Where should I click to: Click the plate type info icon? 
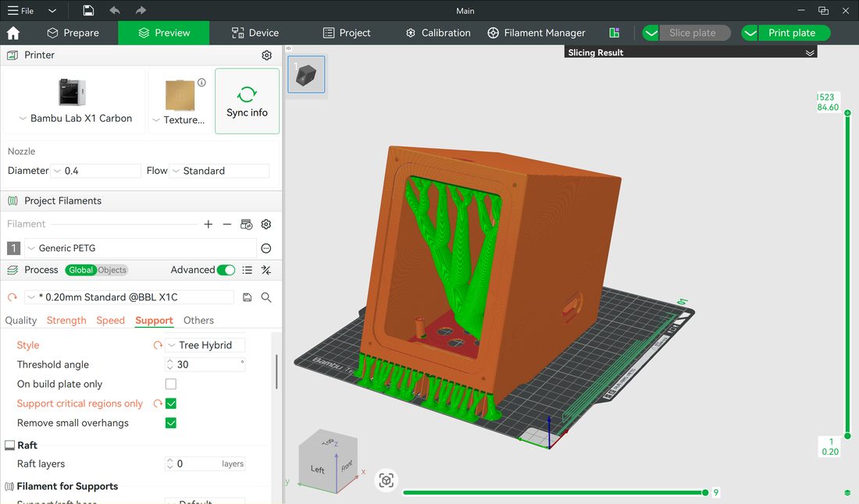click(201, 83)
